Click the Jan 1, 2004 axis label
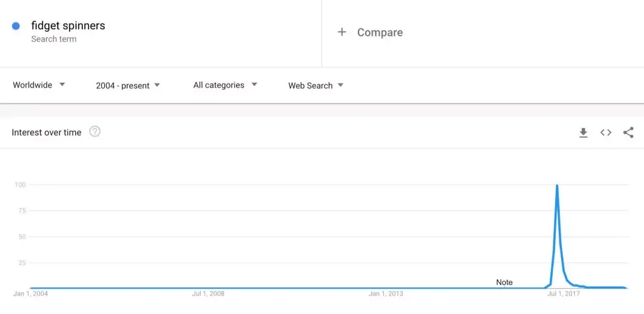This screenshot has height=314, width=644. 30,294
